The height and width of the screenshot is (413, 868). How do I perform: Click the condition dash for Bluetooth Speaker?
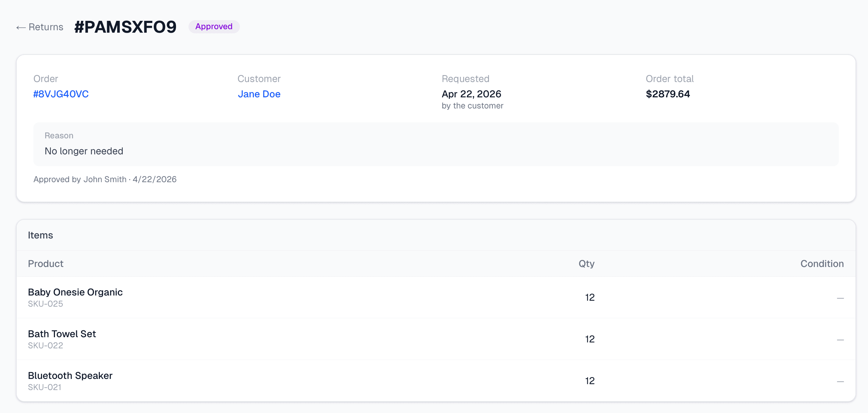pos(840,381)
